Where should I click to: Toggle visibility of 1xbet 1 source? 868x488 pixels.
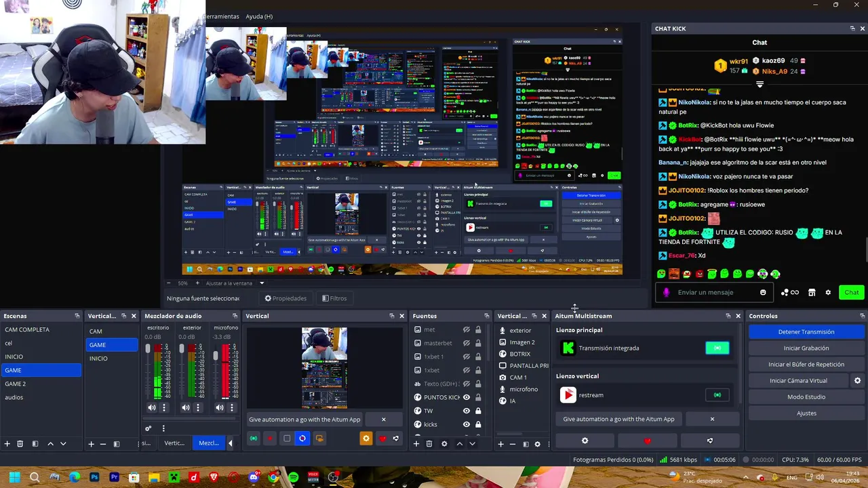pyautogui.click(x=467, y=357)
